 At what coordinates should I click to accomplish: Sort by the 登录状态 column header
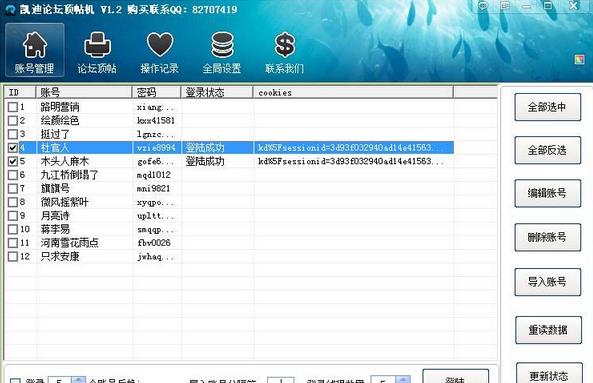click(217, 92)
